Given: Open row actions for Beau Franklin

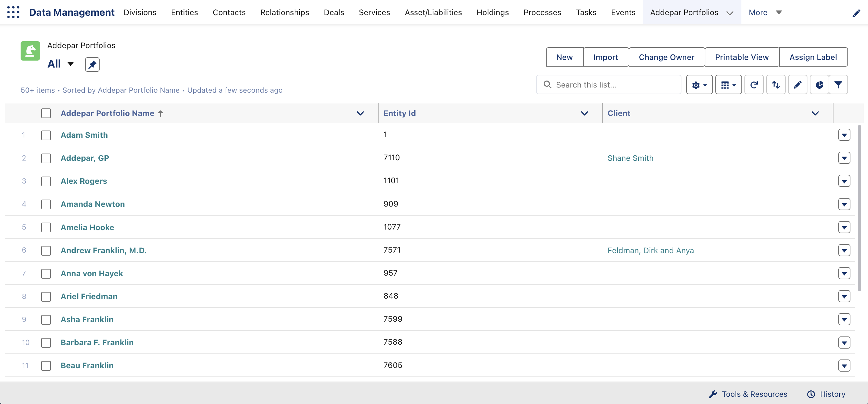Looking at the screenshot, I should (x=844, y=366).
